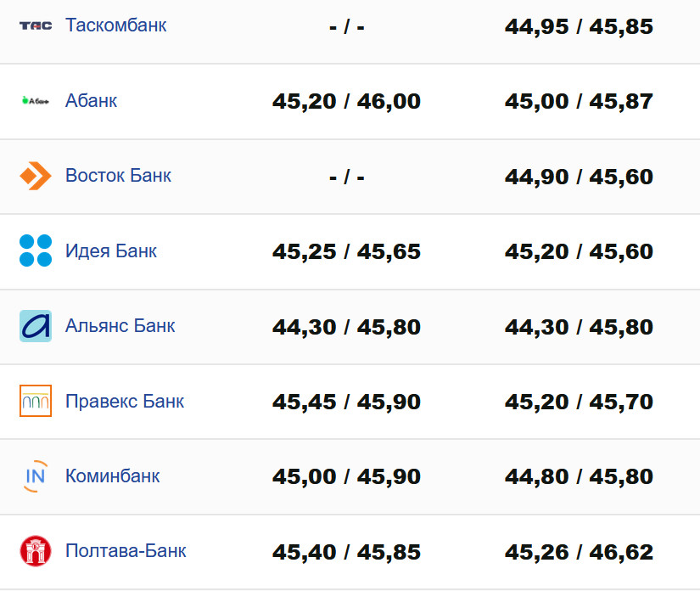Open the Таскомбанк bank link
The height and width of the screenshot is (591, 700).
click(x=115, y=25)
